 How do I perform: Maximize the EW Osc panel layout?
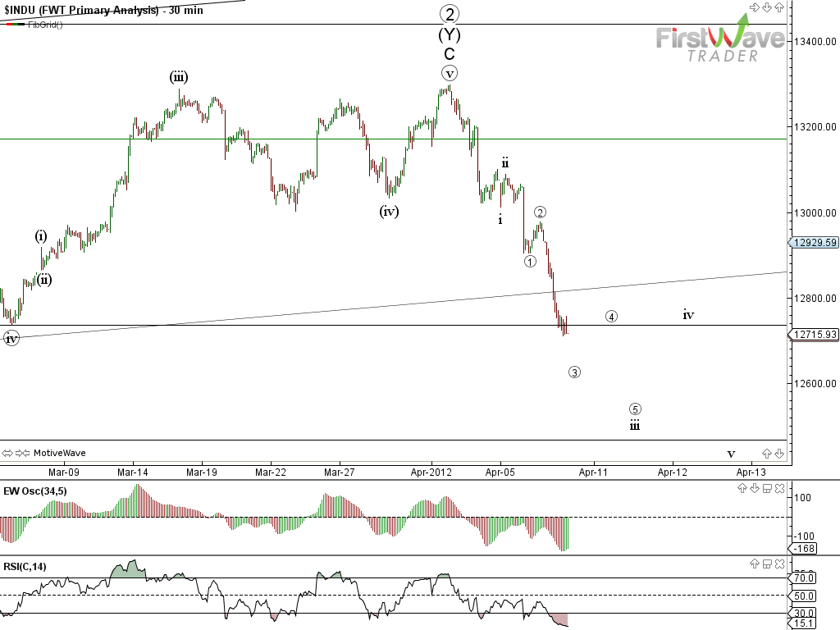tap(766, 489)
